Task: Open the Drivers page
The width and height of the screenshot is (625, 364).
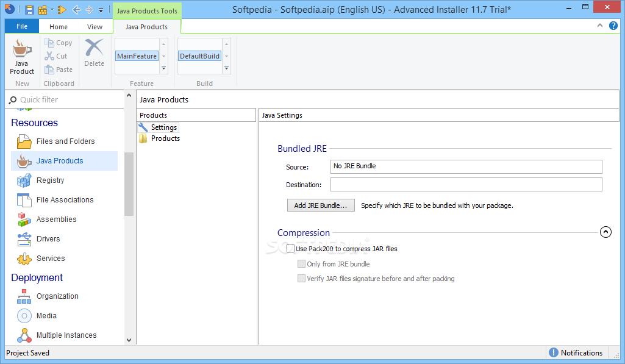Action: click(x=65, y=239)
